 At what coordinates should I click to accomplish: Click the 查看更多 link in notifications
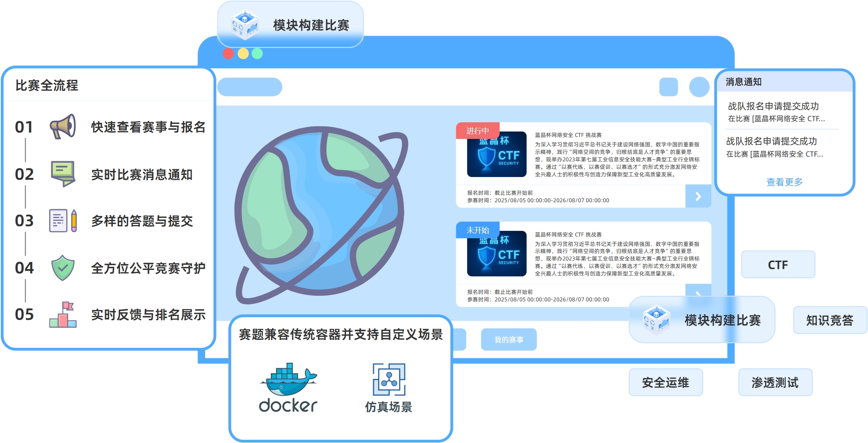point(784,181)
